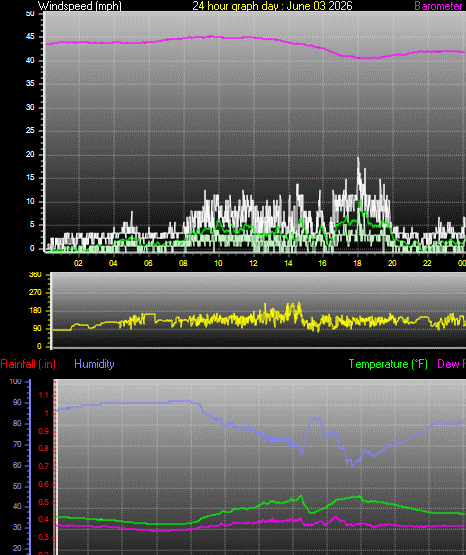Pick the blue 70 mark on humidity axis
The height and width of the screenshot is (555, 466).
[x=17, y=445]
